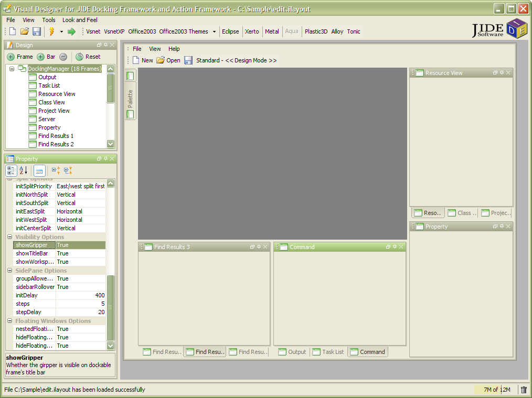Viewport: 532px width, 398px height.
Task: Collapse the Visibility Options category
Action: click(x=10, y=236)
